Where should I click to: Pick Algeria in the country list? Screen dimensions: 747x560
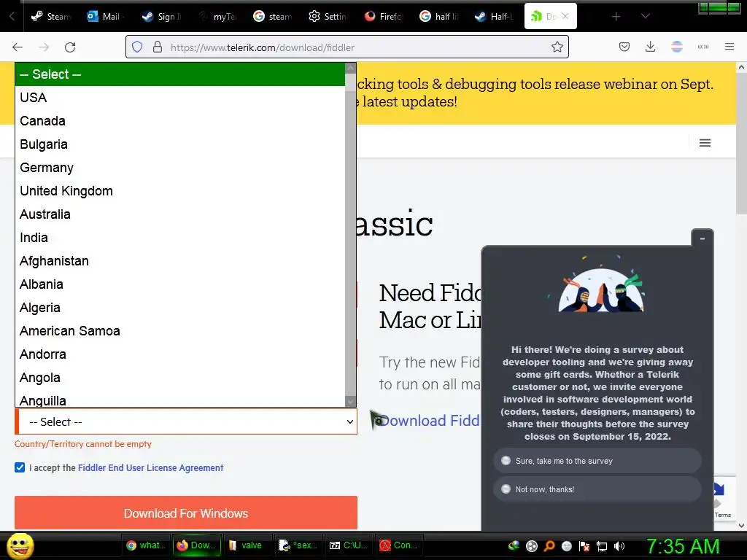coord(180,308)
